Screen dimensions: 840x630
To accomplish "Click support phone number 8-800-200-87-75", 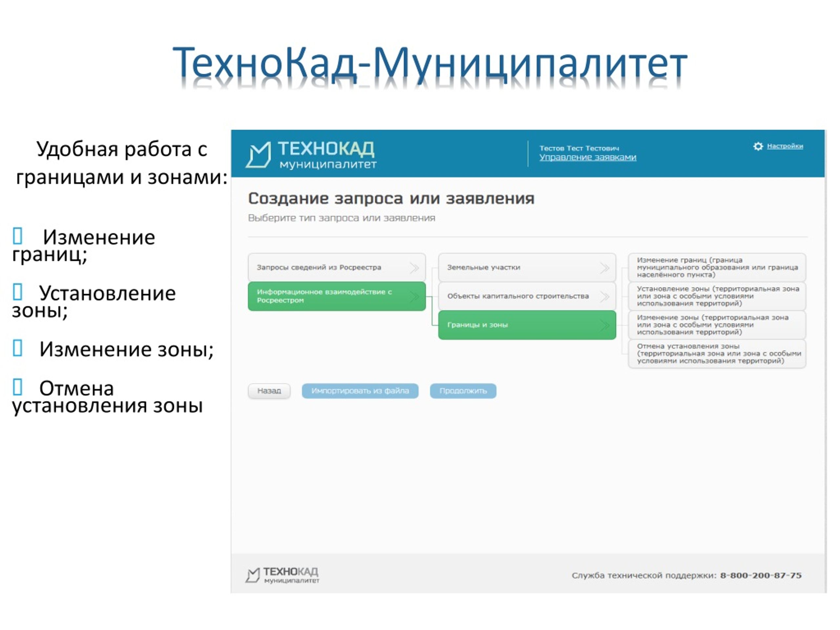I will [761, 575].
